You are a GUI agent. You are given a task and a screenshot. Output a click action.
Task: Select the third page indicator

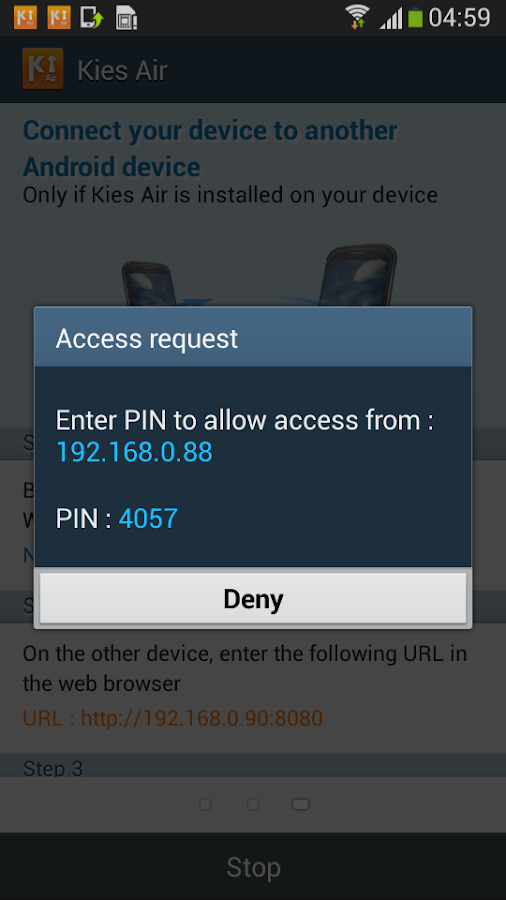click(301, 804)
